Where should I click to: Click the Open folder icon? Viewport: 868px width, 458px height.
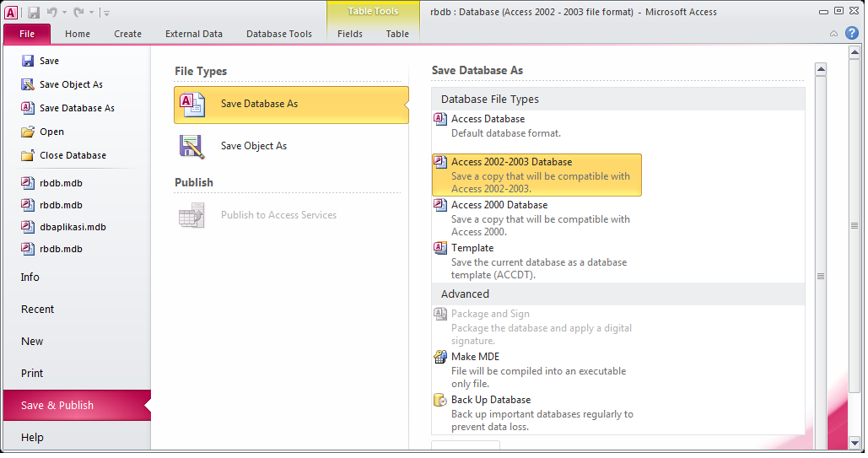[28, 132]
